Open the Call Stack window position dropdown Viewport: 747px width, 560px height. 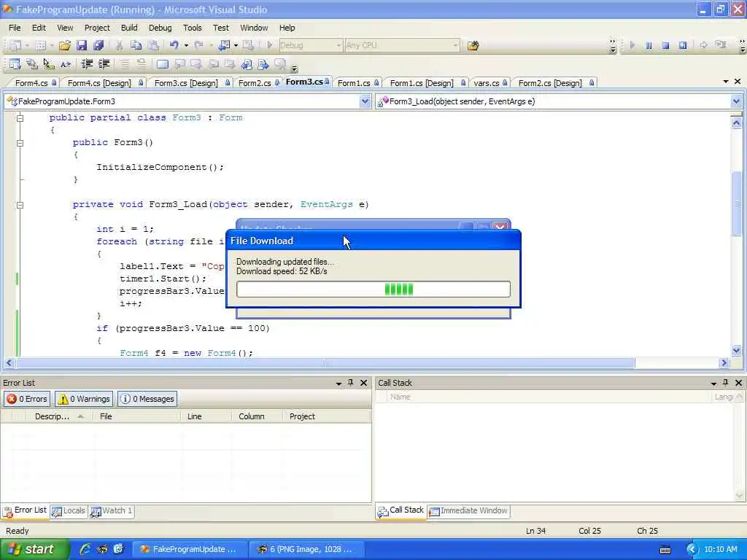point(713,383)
